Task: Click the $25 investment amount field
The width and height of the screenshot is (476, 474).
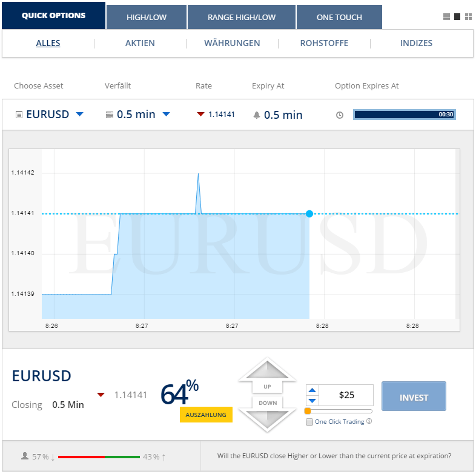Action: point(346,395)
